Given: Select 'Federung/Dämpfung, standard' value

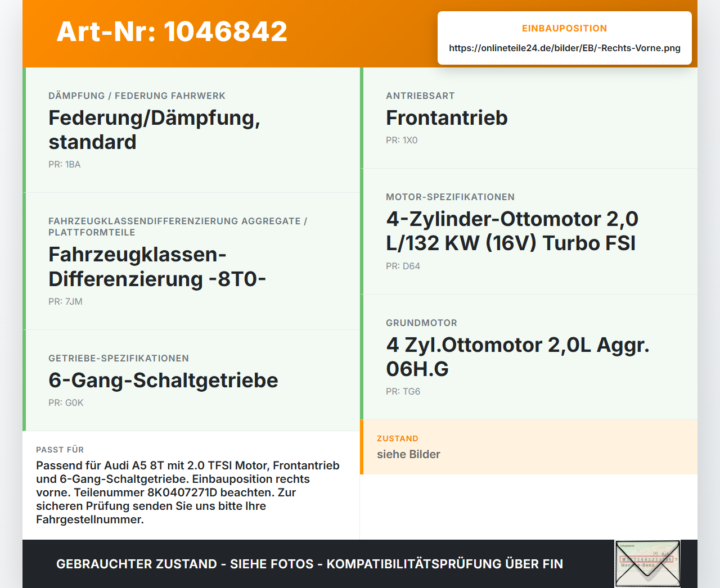Looking at the screenshot, I should [x=155, y=130].
